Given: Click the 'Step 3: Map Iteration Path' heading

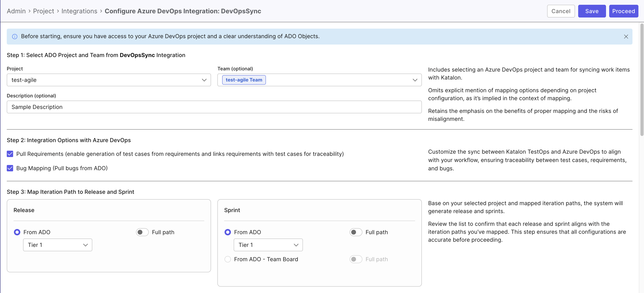Looking at the screenshot, I should point(70,192).
